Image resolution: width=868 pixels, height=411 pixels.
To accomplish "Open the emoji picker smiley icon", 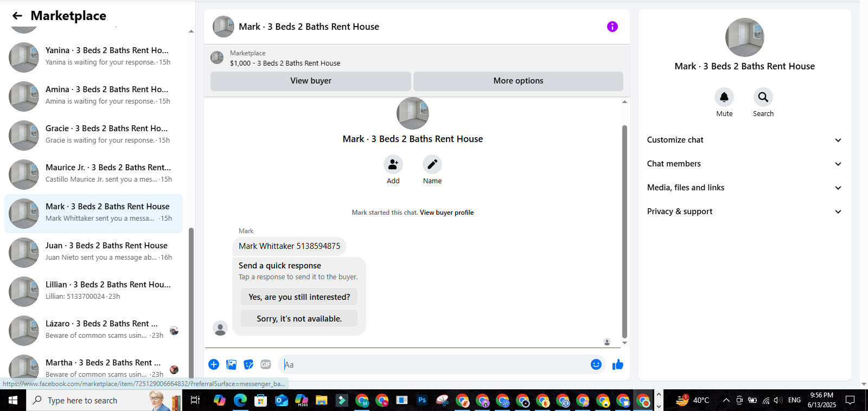I will point(596,364).
